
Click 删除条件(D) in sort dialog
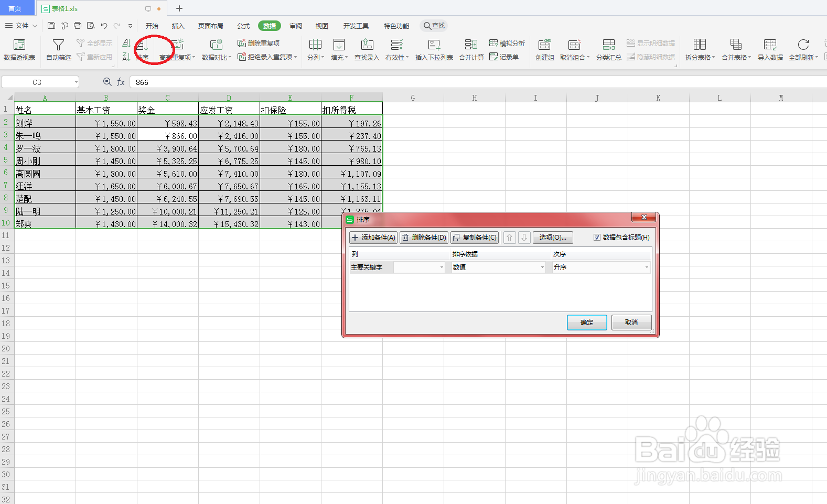coord(424,238)
